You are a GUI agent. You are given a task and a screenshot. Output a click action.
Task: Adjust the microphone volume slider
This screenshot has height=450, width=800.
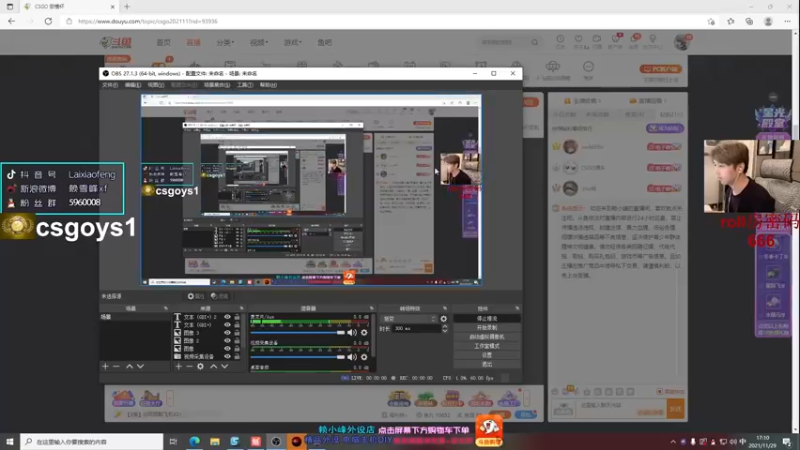pos(297,333)
